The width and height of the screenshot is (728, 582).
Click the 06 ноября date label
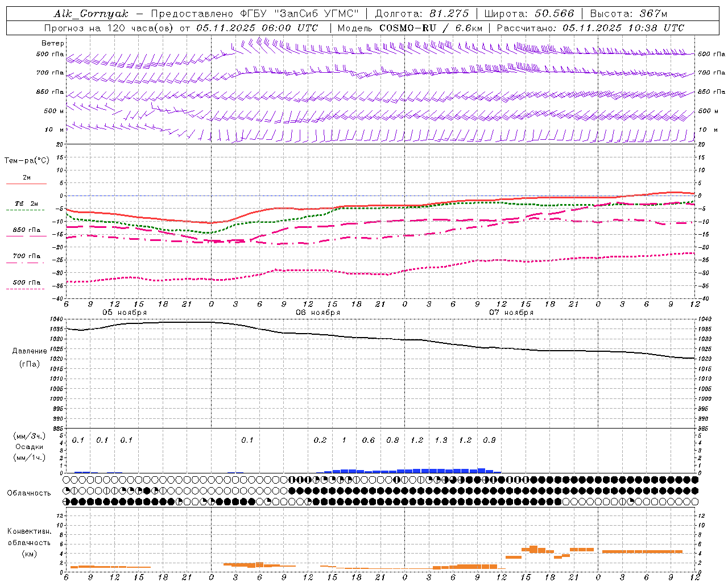(318, 313)
